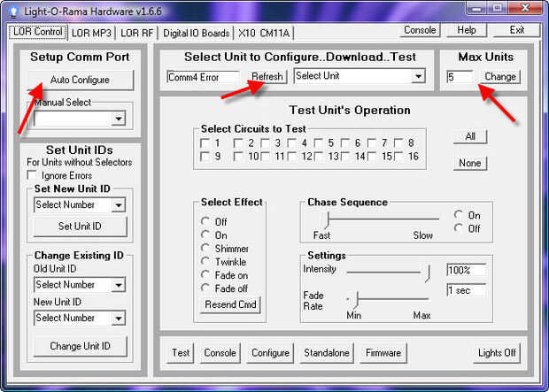Check circuit 1 checkbox
Image resolution: width=549 pixels, height=392 pixels.
[x=205, y=143]
